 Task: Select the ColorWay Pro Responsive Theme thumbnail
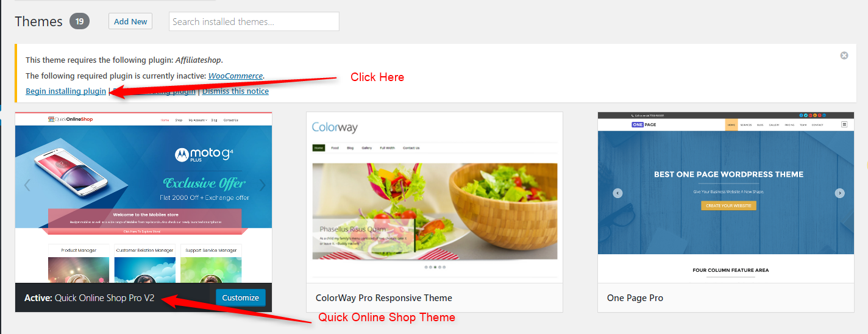point(435,197)
